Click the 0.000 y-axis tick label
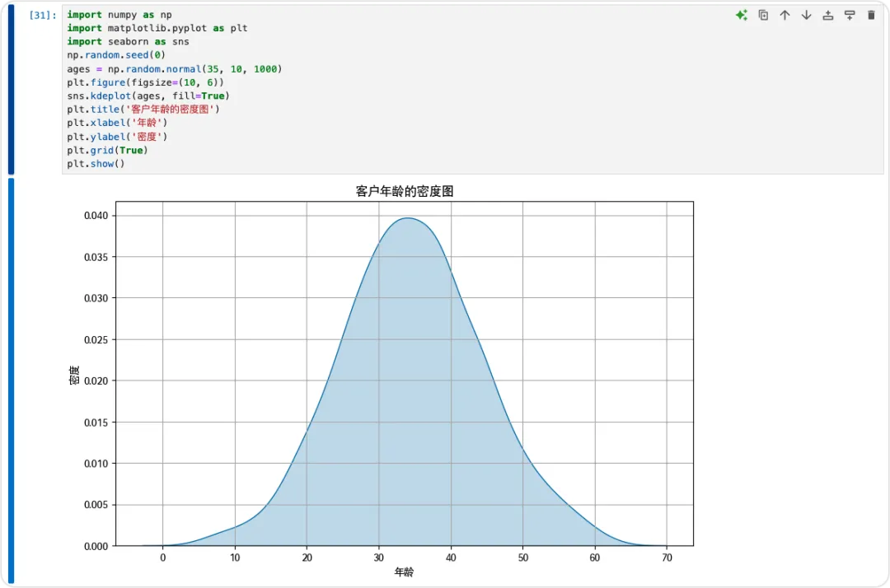This screenshot has width=890, height=588. (96, 546)
